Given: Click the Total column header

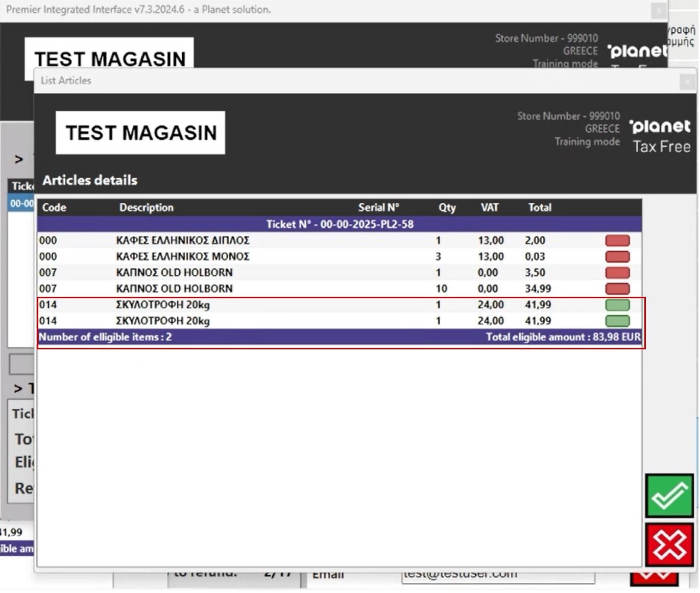Looking at the screenshot, I should click(539, 207).
